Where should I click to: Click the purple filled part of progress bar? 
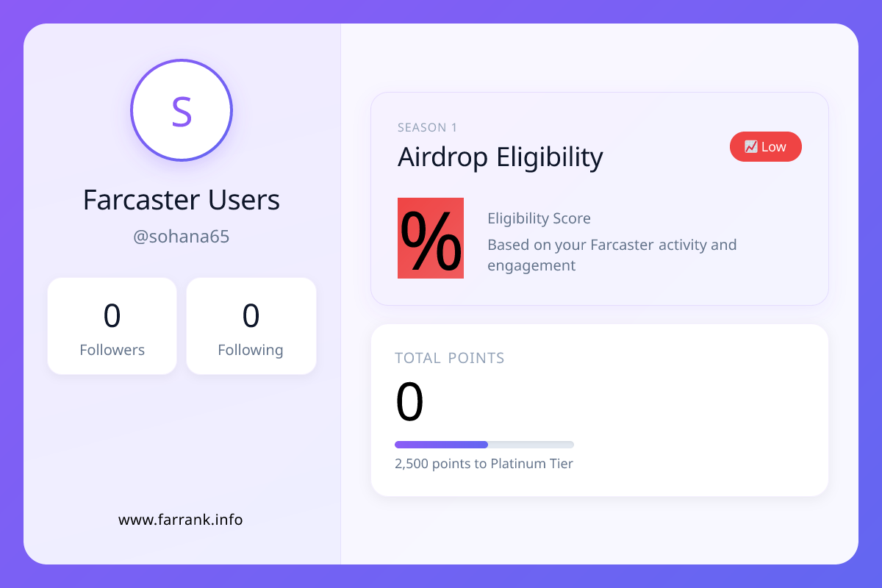[x=441, y=445]
